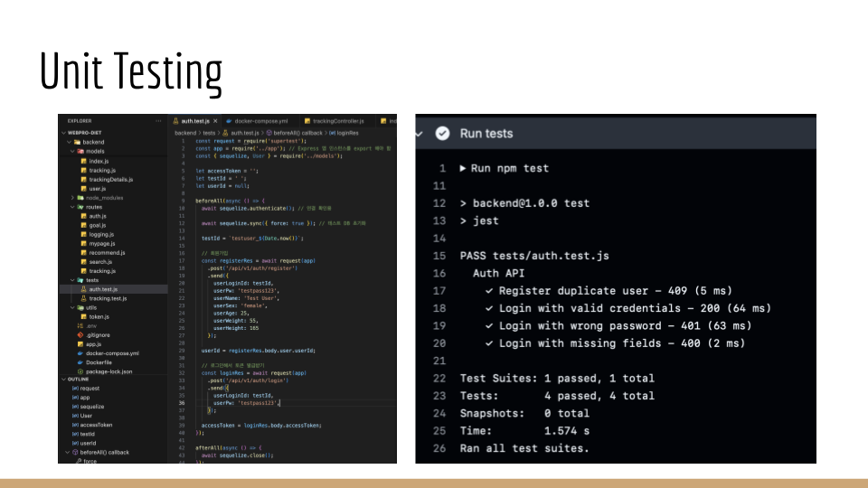
Task: Click the flask icon next to tracking.test.js
Action: pos(83,298)
